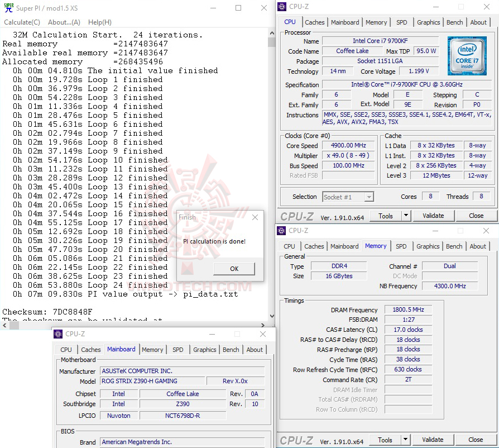Click the Multiplier value x 49.0 (8 - 49)
Image resolution: width=499 pixels, height=448 pixels.
[348, 155]
